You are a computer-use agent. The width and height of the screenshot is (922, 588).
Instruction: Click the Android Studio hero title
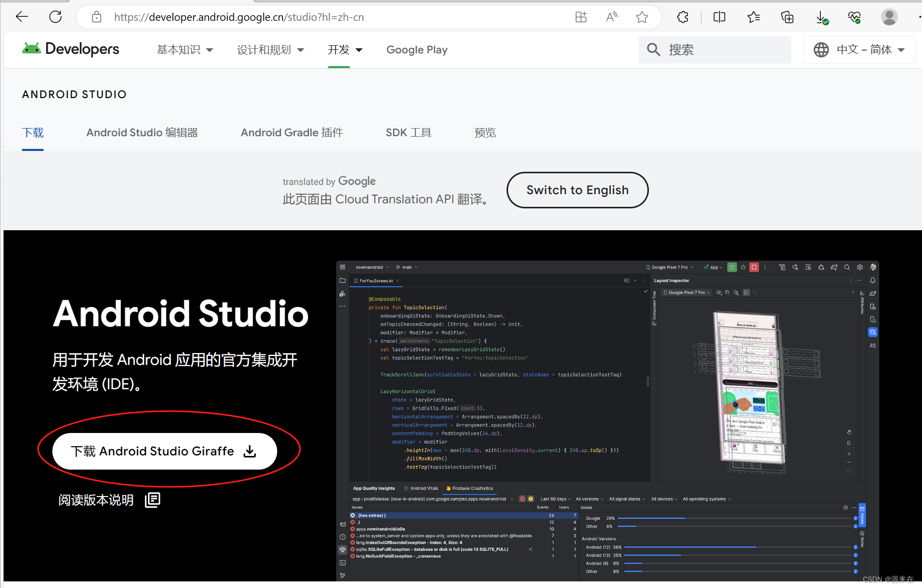tap(181, 314)
